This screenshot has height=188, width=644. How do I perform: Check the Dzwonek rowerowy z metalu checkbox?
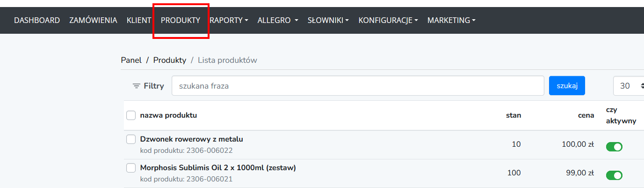click(x=131, y=139)
